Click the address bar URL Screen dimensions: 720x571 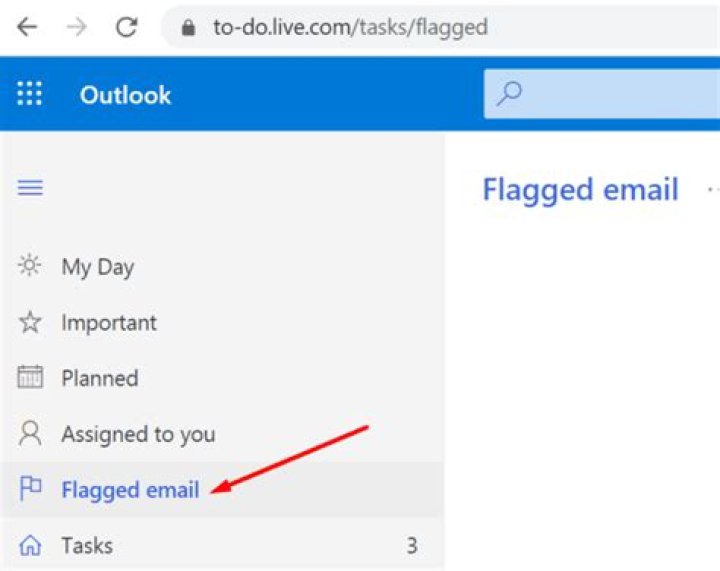(350, 28)
